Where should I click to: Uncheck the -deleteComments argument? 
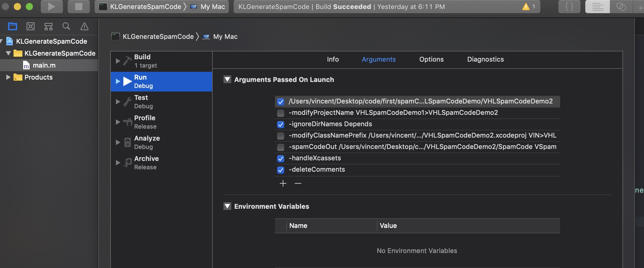[x=281, y=170]
